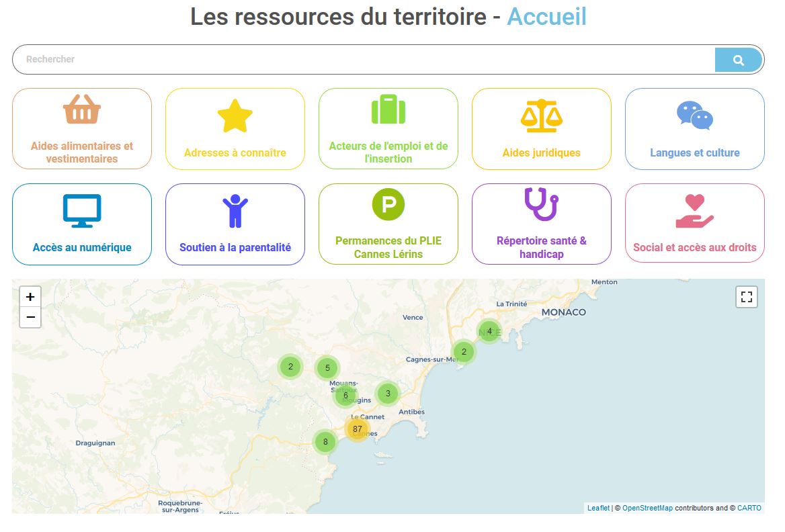Viewport: 785px width, 532px height.
Task: Zoom in on the map
Action: 30,296
